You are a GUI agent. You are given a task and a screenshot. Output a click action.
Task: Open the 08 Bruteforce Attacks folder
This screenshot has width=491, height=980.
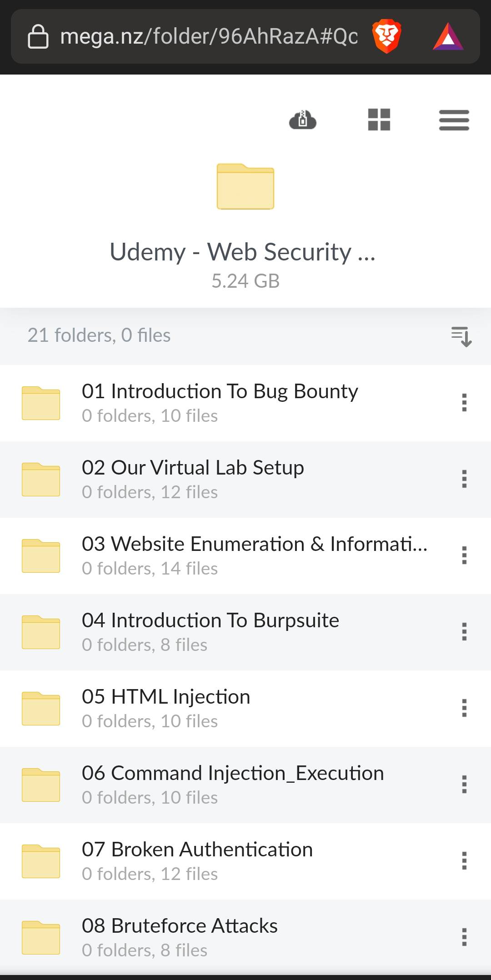pos(180,936)
